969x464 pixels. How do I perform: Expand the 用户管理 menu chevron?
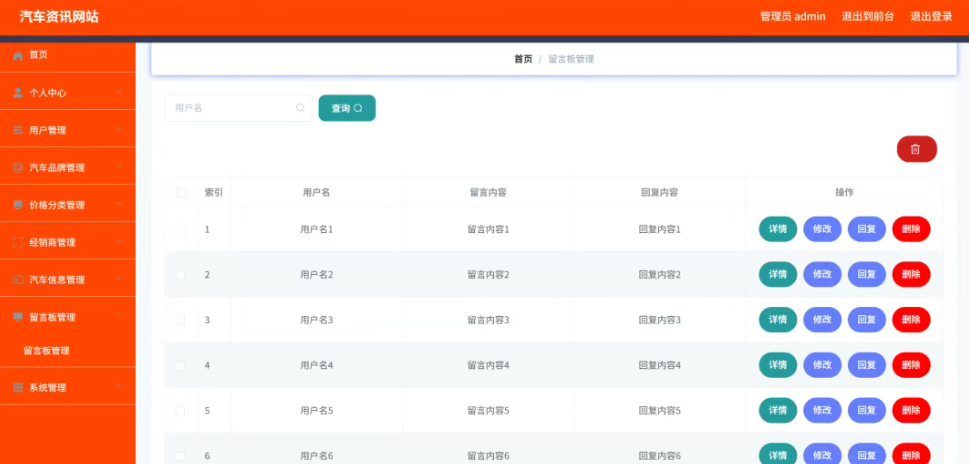point(119,129)
